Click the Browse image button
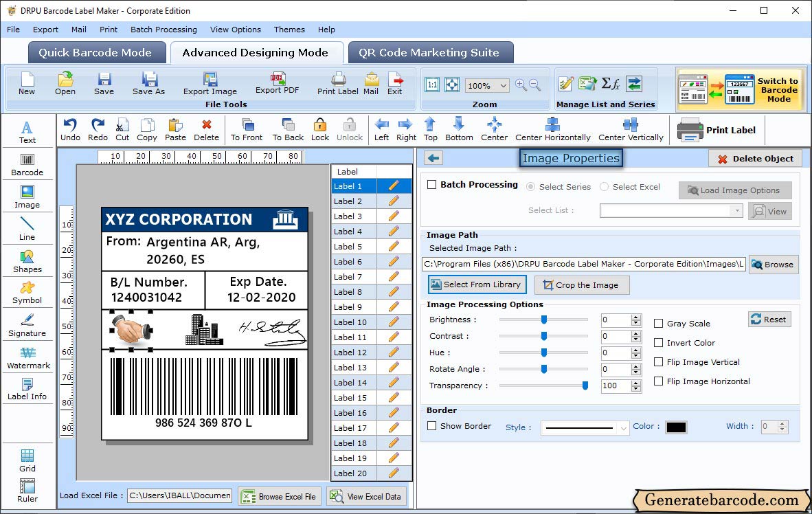This screenshot has width=812, height=514. coord(773,265)
